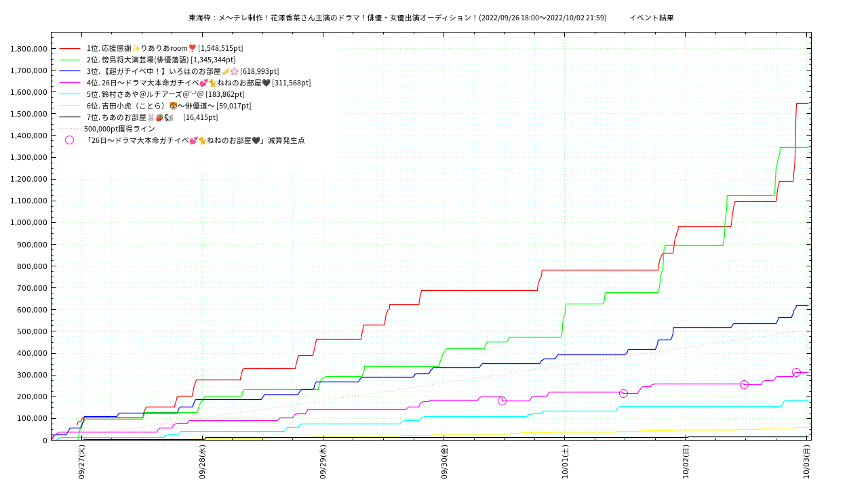Click the magenta deduction circle between 10/01 and 10/02
The image size is (868, 488).
(x=623, y=393)
